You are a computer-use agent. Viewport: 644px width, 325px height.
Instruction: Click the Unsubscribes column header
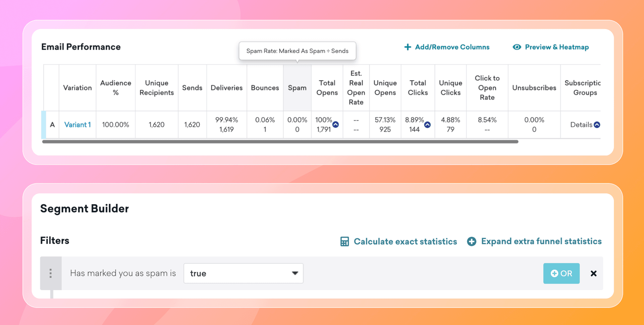click(x=534, y=88)
